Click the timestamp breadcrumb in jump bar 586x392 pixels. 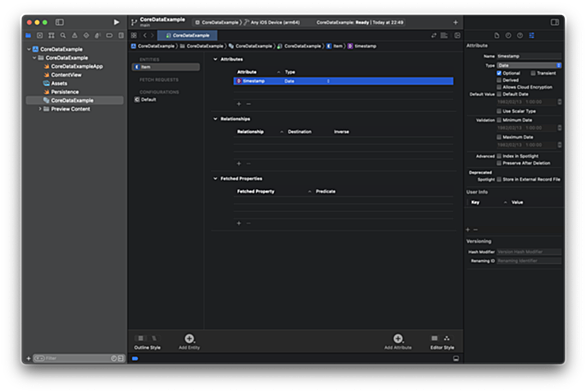[362, 46]
